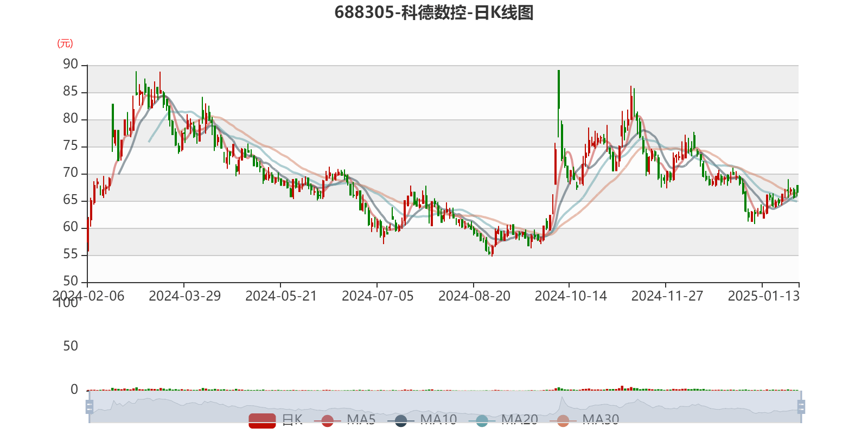The width and height of the screenshot is (868, 434).
Task: Click the dark MA10 legend circle marker
Action: pyautogui.click(x=401, y=420)
